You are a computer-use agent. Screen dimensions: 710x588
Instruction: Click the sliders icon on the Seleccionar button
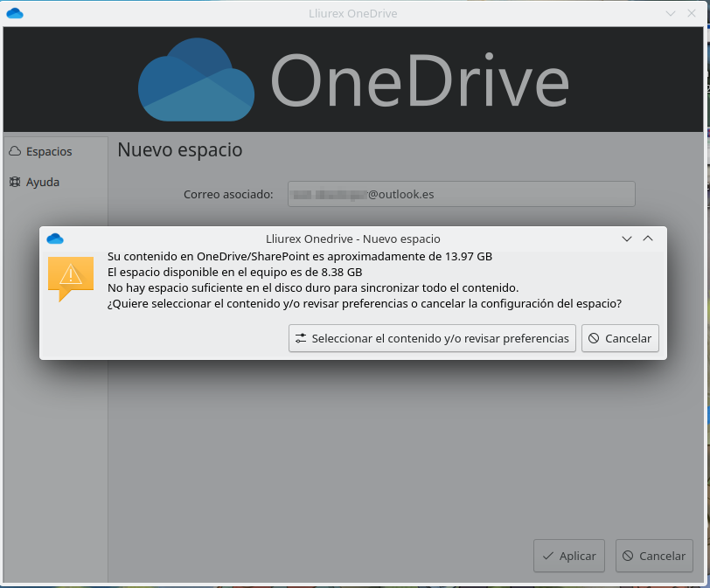pyautogui.click(x=301, y=338)
